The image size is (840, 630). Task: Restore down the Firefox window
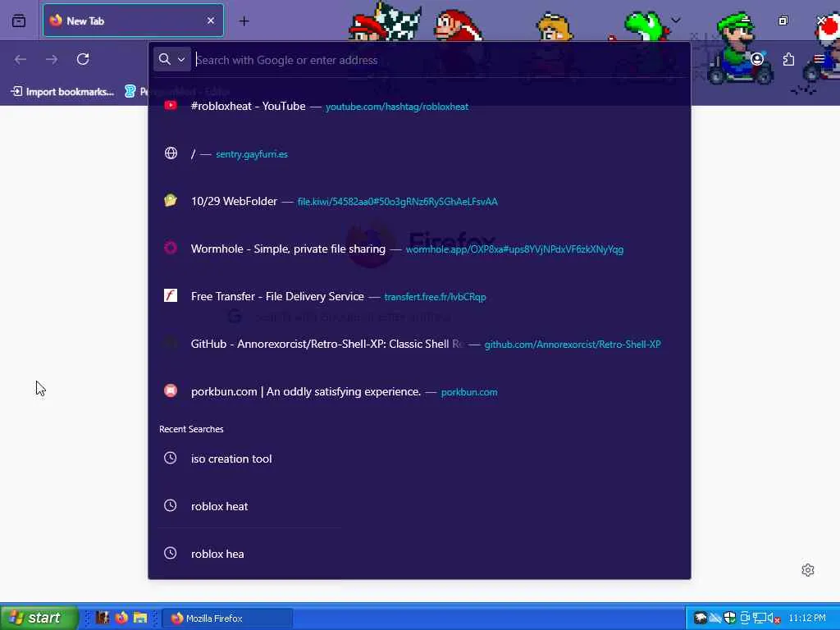783,21
